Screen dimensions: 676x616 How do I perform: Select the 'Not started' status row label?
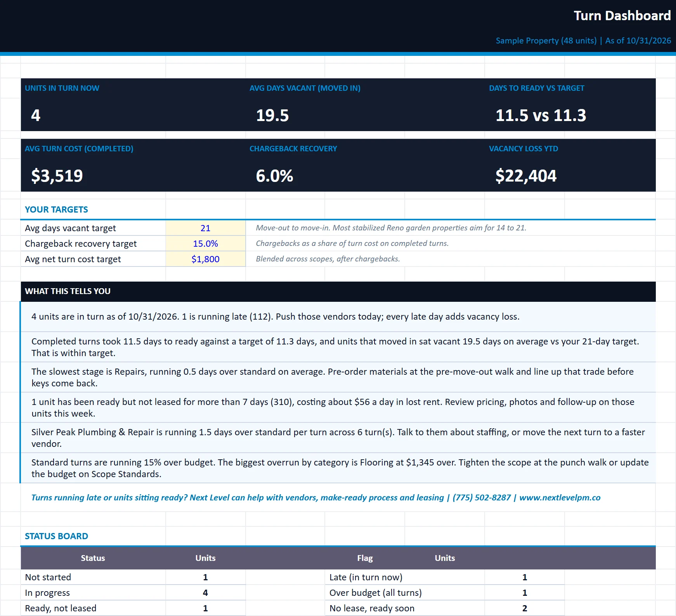tap(48, 577)
